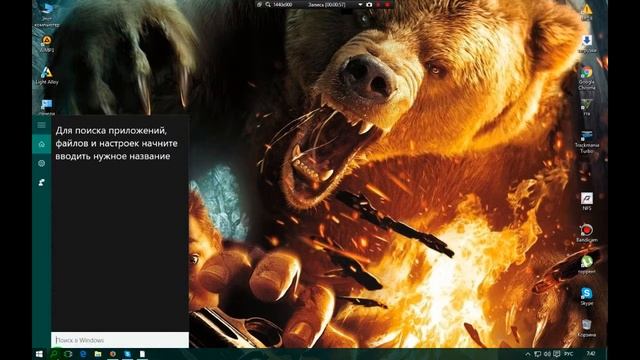This screenshot has height=360, width=640.
Task: Pause recording in the recorder bar
Action: point(378,4)
